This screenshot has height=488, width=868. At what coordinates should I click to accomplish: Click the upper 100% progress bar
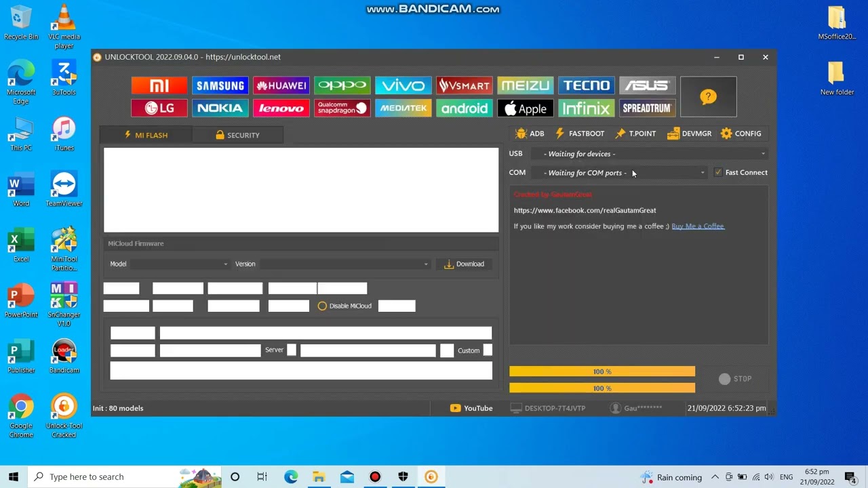point(602,371)
